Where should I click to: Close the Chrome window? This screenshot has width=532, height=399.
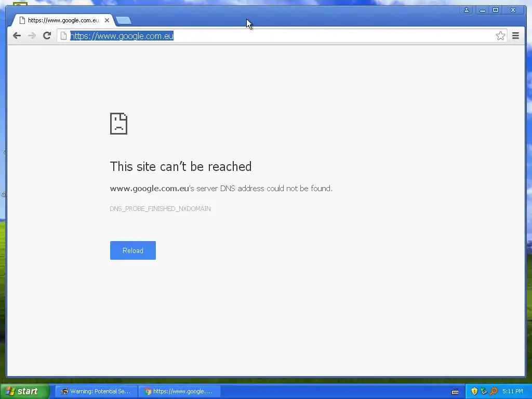[513, 10]
